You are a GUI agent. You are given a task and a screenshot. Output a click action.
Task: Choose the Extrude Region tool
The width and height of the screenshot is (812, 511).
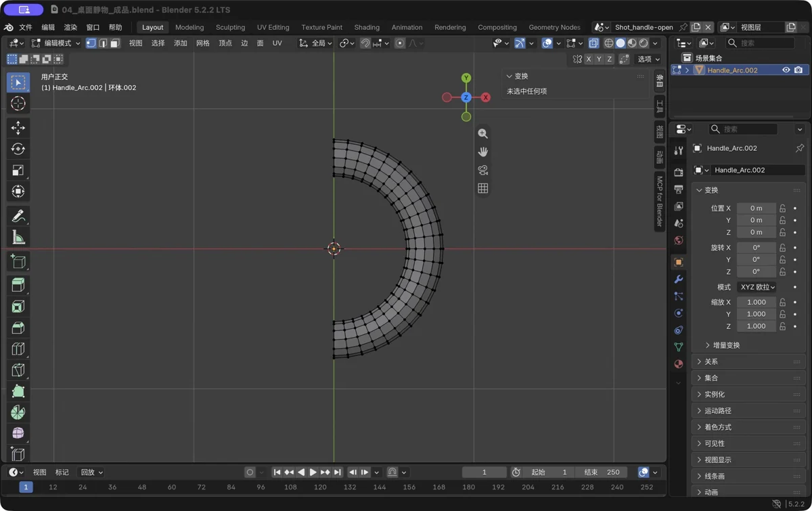click(18, 286)
